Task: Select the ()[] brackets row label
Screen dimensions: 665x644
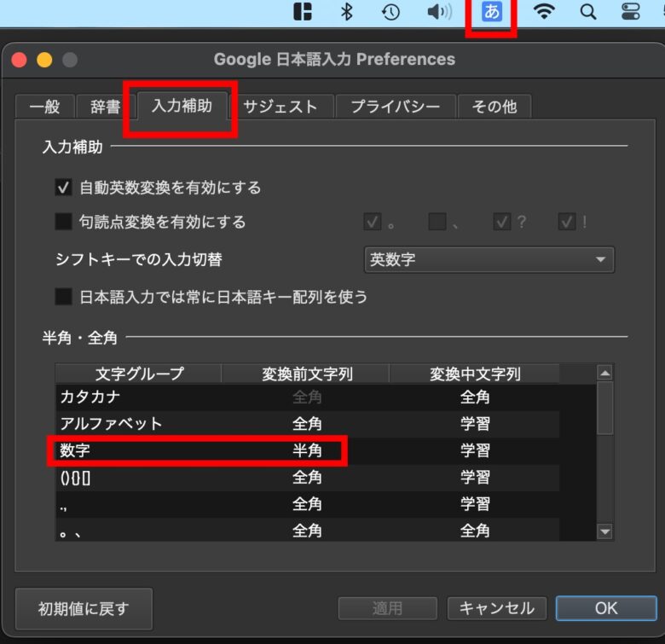Action: tap(76, 478)
